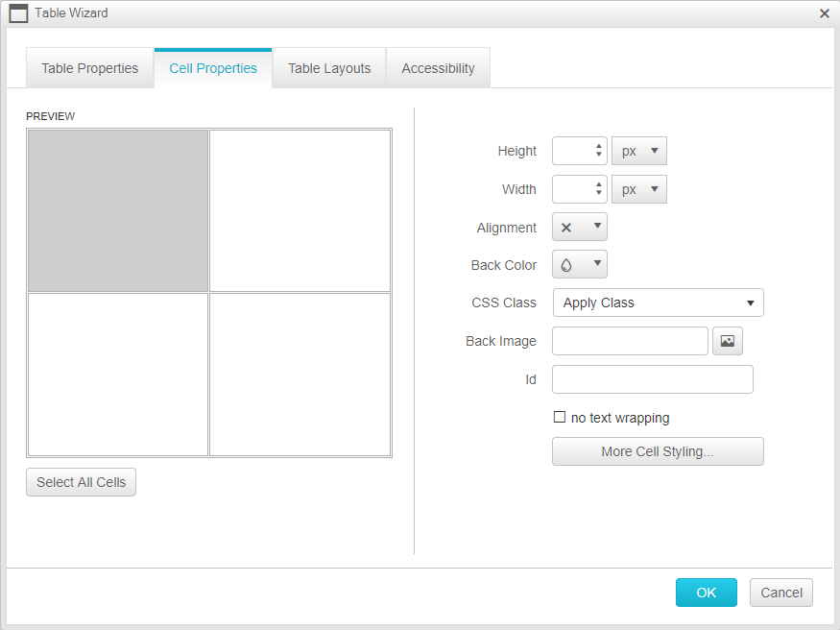Click the Cancel button

click(x=780, y=593)
